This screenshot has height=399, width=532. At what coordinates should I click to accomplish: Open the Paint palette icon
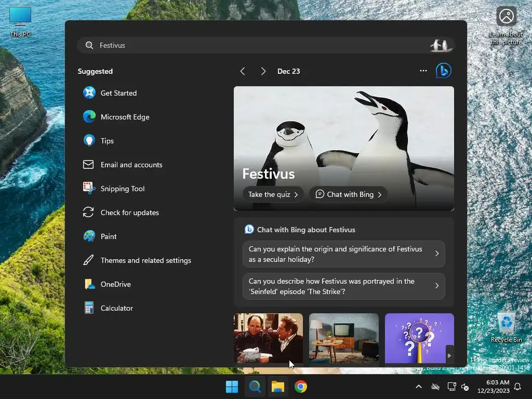tap(89, 236)
